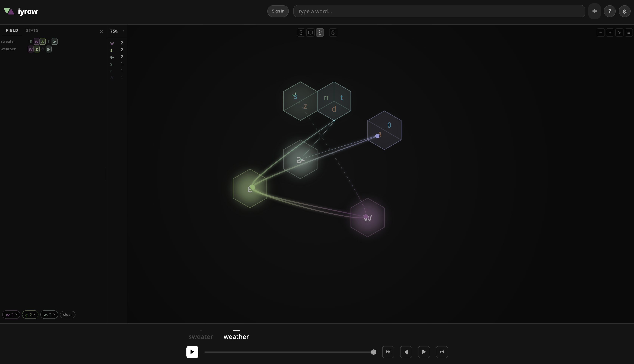Close the side panel with the X

coord(101,32)
